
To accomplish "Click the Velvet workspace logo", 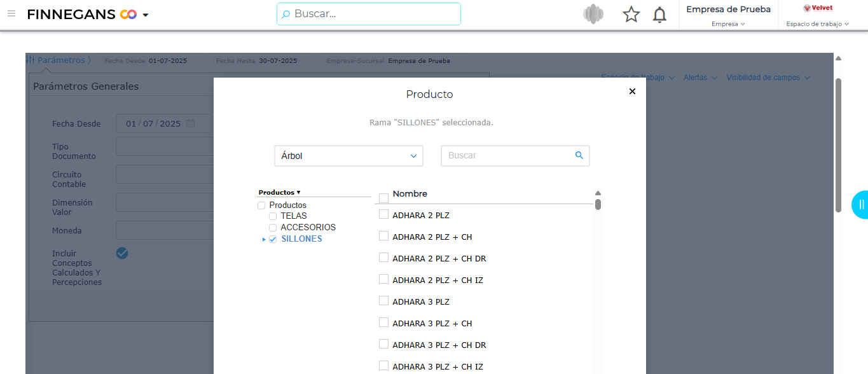I will click(818, 8).
